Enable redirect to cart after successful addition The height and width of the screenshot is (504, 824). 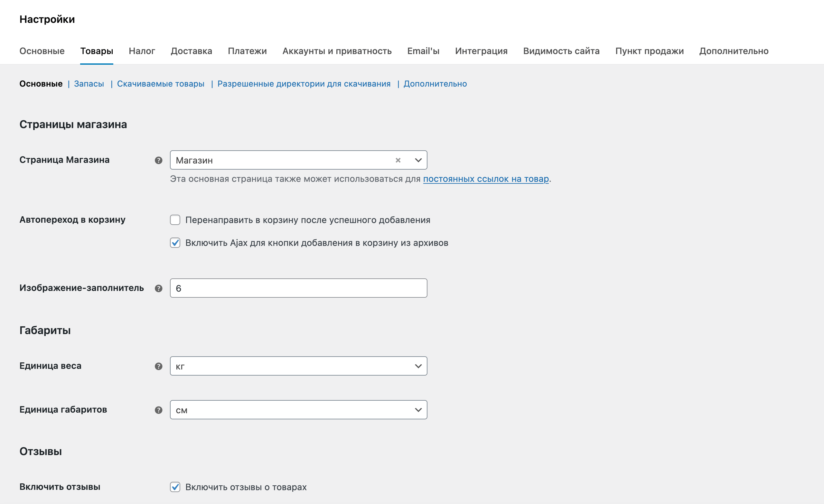(175, 220)
